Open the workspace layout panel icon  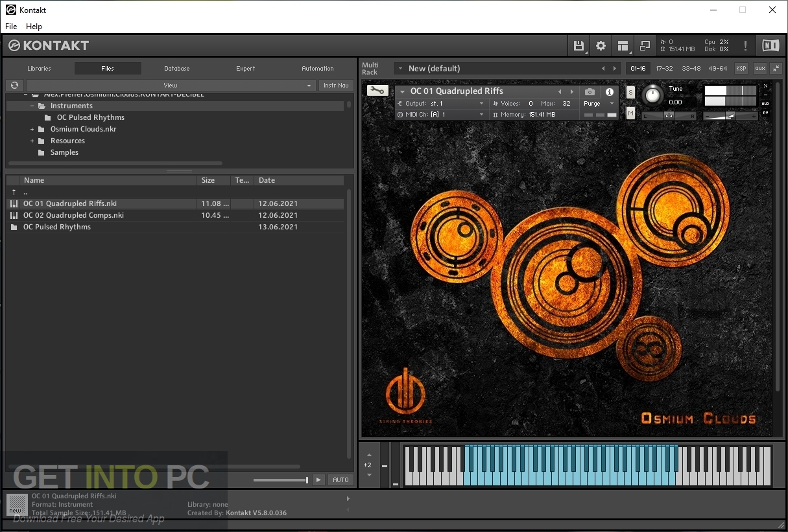(x=623, y=45)
